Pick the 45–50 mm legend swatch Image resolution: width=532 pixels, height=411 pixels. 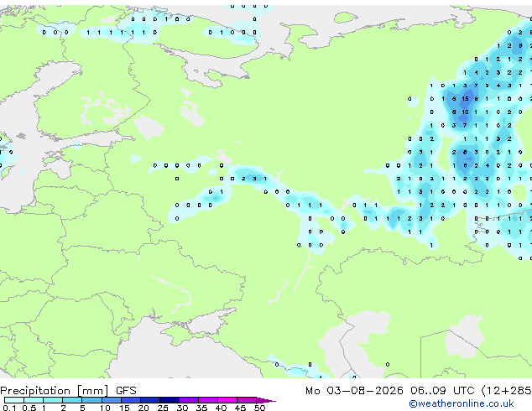247,400
